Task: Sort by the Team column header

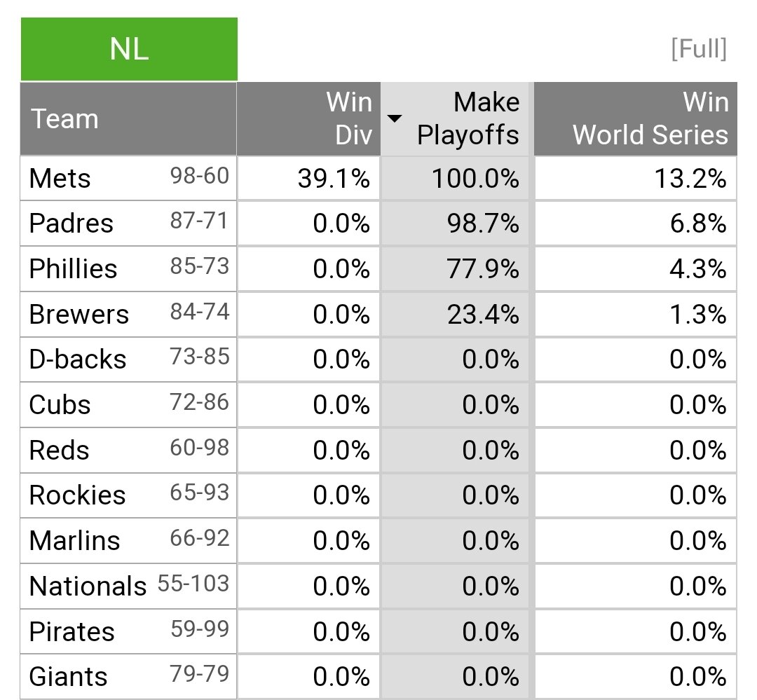Action: pyautogui.click(x=64, y=118)
